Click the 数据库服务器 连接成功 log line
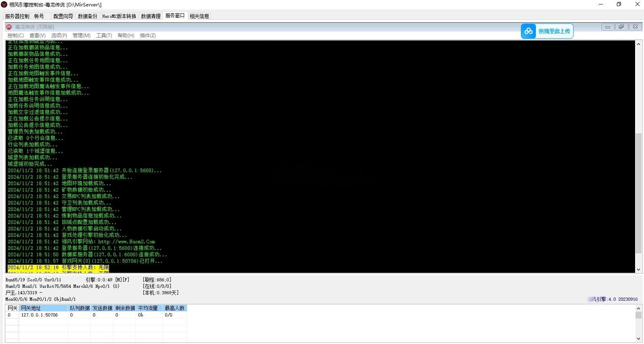644x344 pixels. click(x=87, y=255)
